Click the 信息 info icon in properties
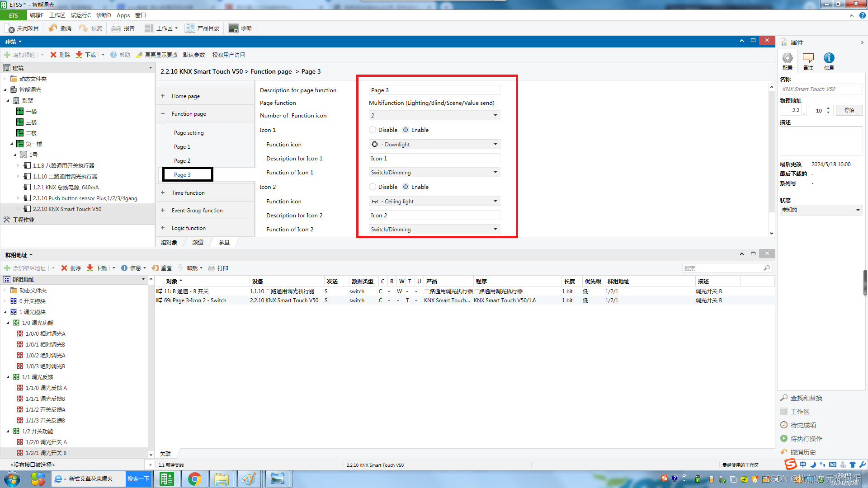The image size is (868, 488). (829, 58)
